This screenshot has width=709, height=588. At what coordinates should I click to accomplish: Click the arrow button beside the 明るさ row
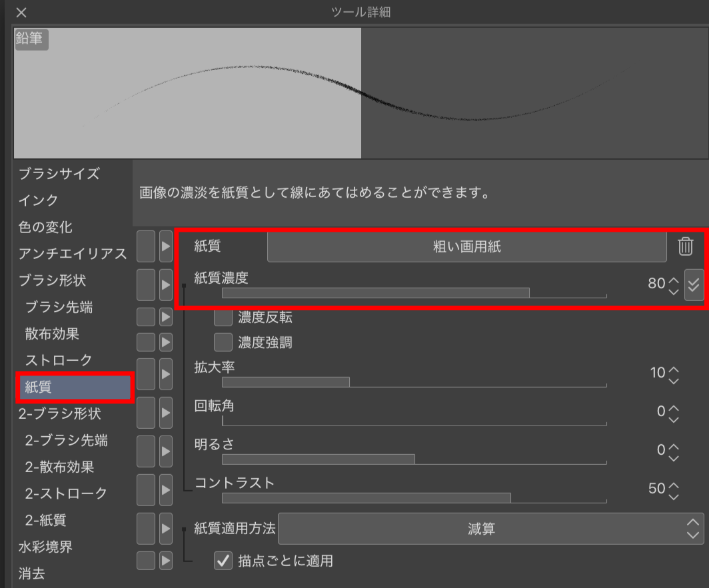coord(165,451)
